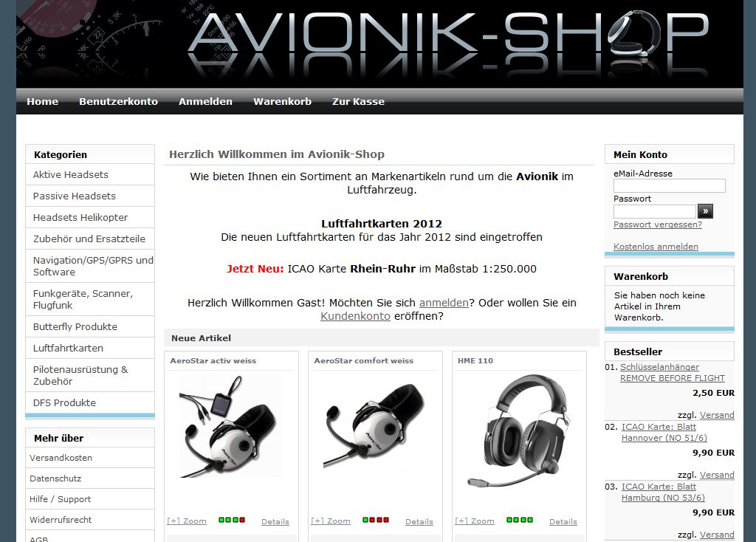Click the stock indicator under AeroStar comfort weiss
The image size is (756, 542).
click(x=376, y=520)
